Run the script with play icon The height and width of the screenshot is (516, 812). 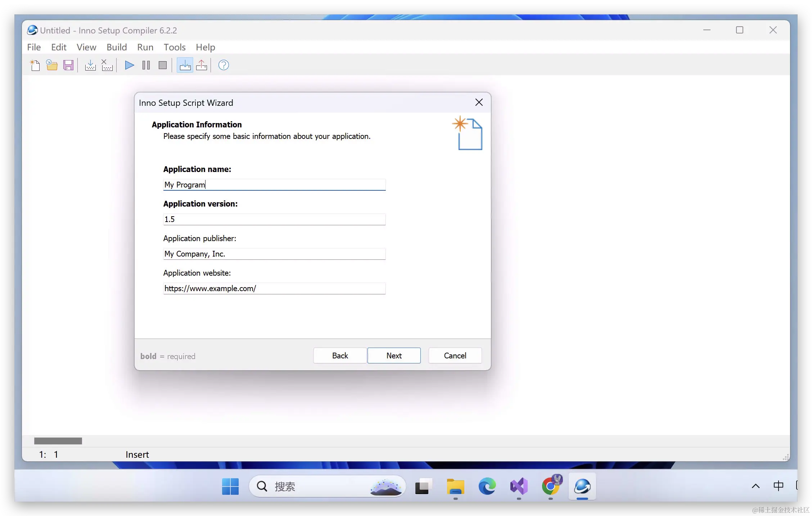[129, 65]
